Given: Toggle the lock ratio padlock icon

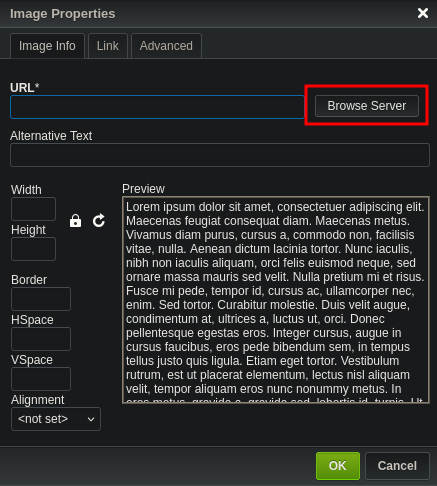Looking at the screenshot, I should 75,221.
